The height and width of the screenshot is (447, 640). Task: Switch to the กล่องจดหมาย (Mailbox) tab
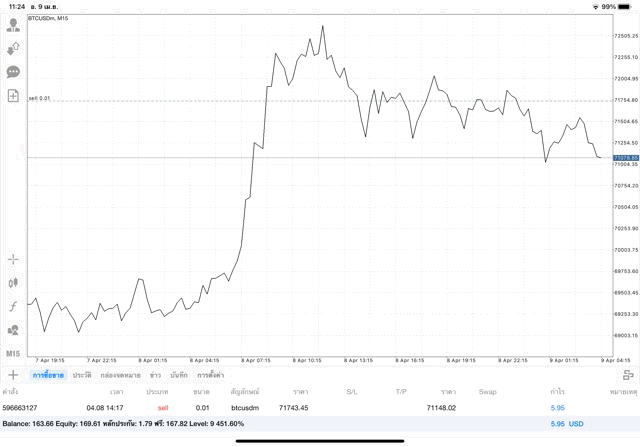(120, 375)
